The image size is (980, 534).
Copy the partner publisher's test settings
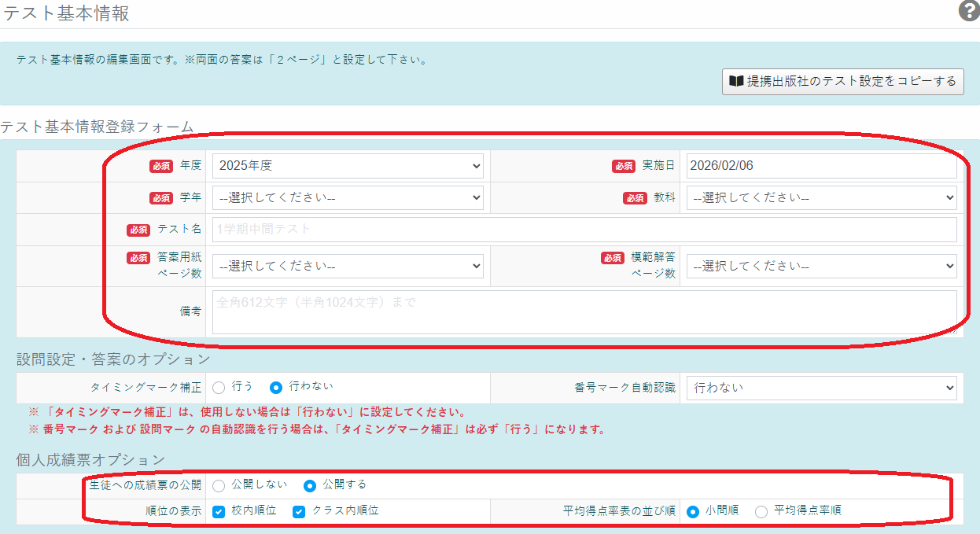842,81
